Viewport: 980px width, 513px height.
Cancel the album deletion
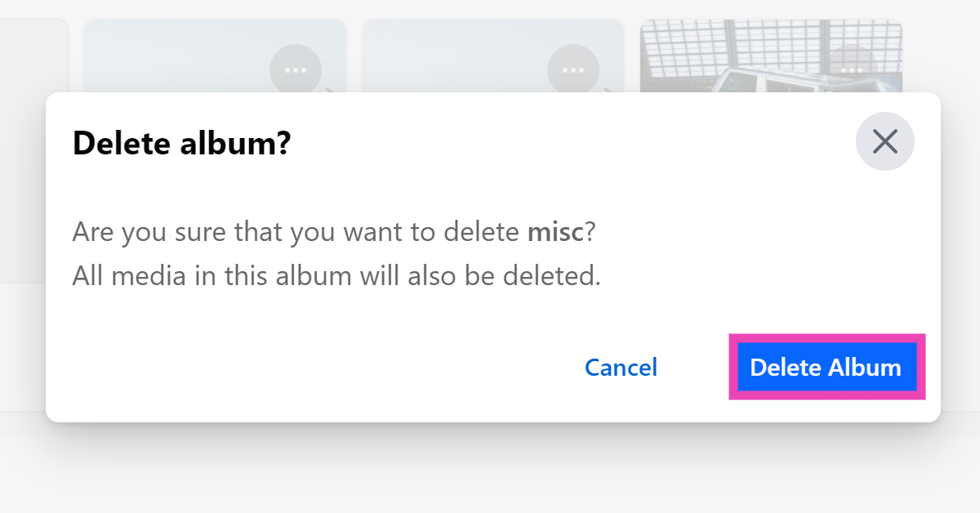[x=621, y=368]
